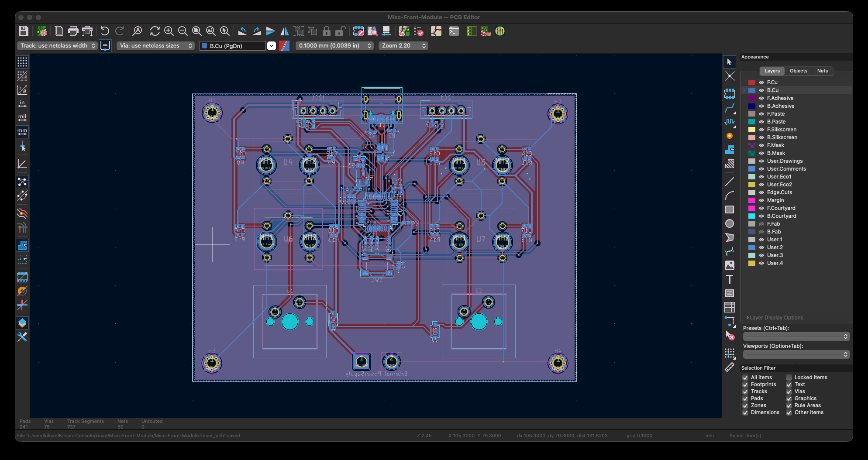Uncheck the Tracks selection filter
The width and height of the screenshot is (868, 460).
(x=745, y=391)
